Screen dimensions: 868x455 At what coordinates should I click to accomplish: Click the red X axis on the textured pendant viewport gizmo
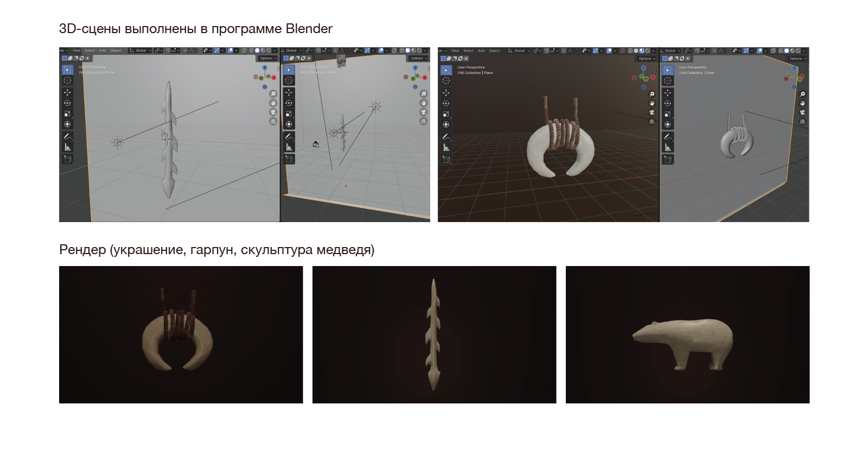tap(653, 77)
